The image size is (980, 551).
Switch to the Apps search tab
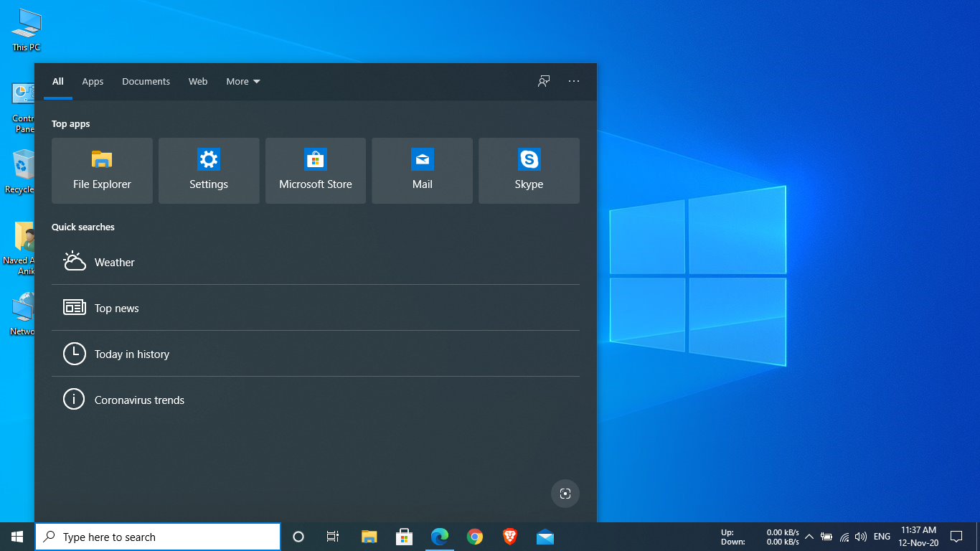click(93, 81)
